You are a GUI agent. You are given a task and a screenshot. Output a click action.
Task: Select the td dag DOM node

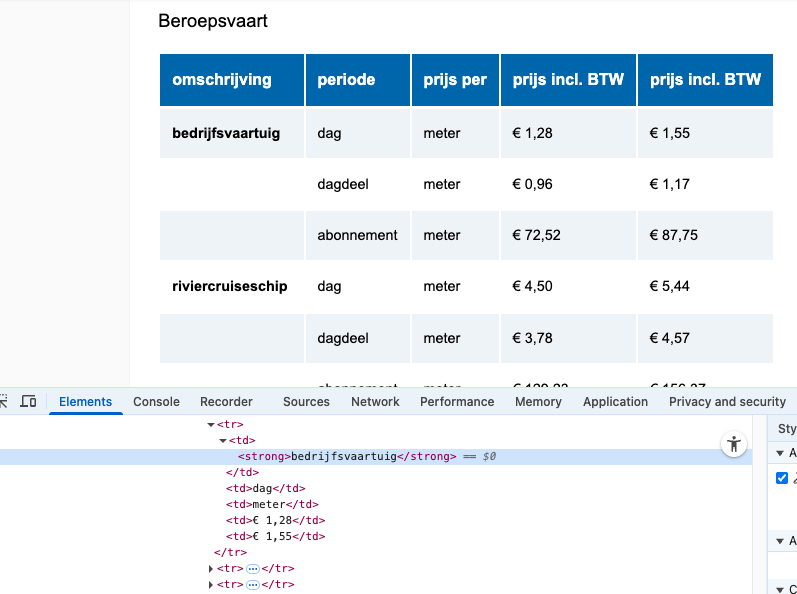pyautogui.click(x=266, y=488)
